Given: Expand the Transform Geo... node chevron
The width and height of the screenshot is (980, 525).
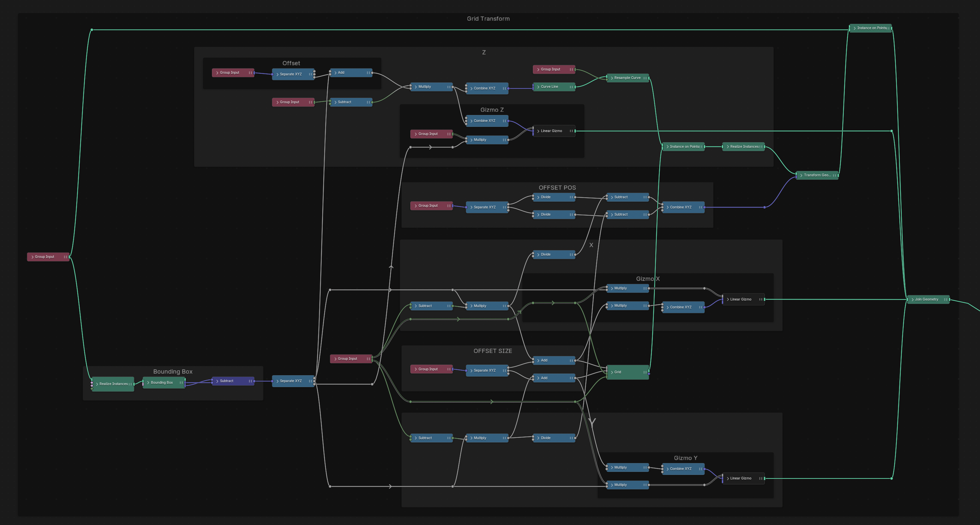Looking at the screenshot, I should [801, 176].
